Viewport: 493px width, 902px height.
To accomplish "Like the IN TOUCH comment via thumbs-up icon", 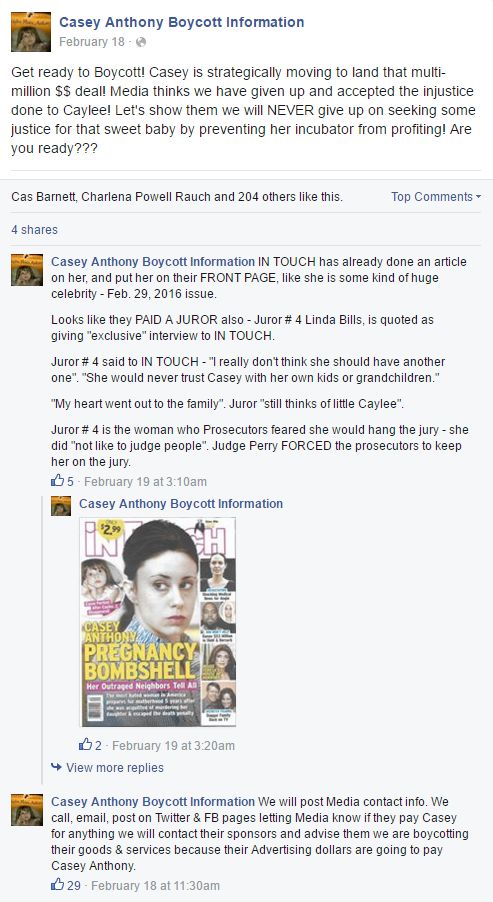I will click(58, 480).
